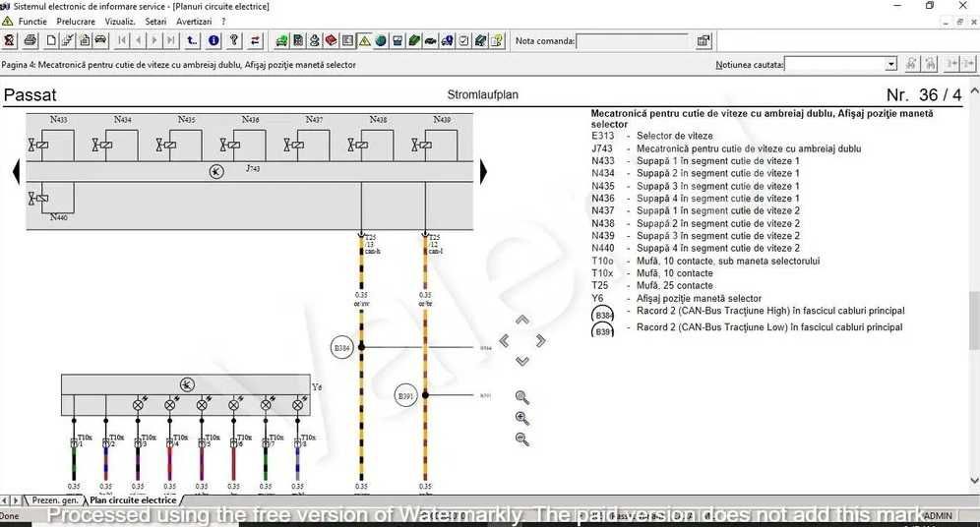Click the plain magnifier zoom-fit icon
Image resolution: width=980 pixels, height=527 pixels.
coord(521,397)
